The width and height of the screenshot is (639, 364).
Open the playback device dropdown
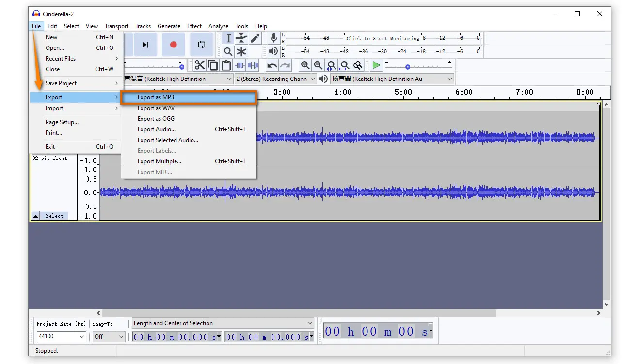[392, 79]
